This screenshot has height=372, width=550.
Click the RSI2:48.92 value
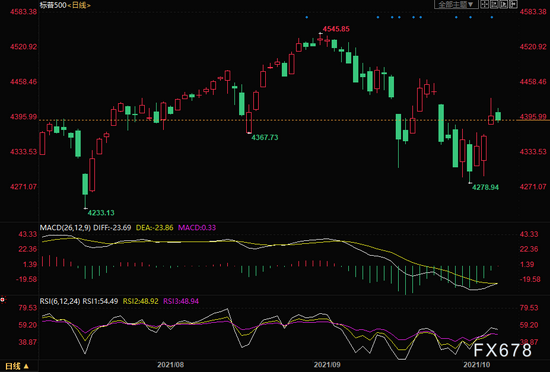(140, 301)
